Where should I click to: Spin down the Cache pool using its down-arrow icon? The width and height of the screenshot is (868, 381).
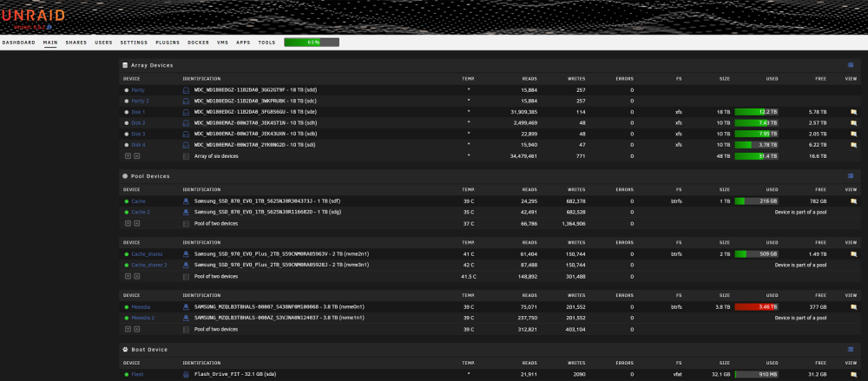pos(128,224)
